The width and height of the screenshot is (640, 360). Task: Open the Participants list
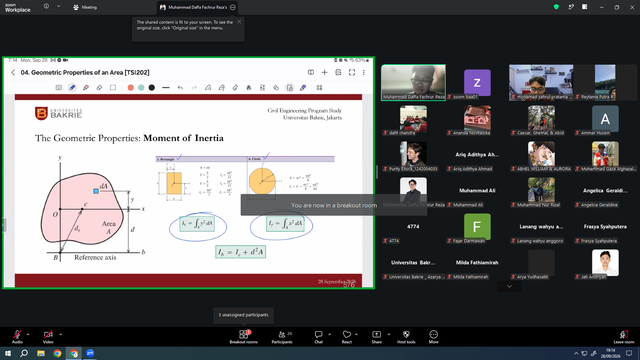point(282,336)
